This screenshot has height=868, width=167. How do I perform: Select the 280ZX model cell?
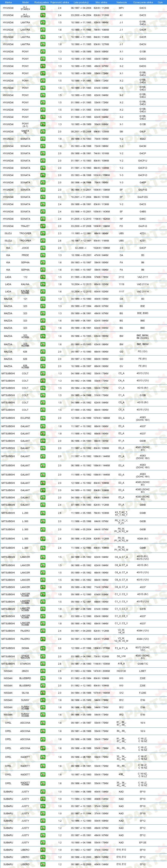click(25, 671)
